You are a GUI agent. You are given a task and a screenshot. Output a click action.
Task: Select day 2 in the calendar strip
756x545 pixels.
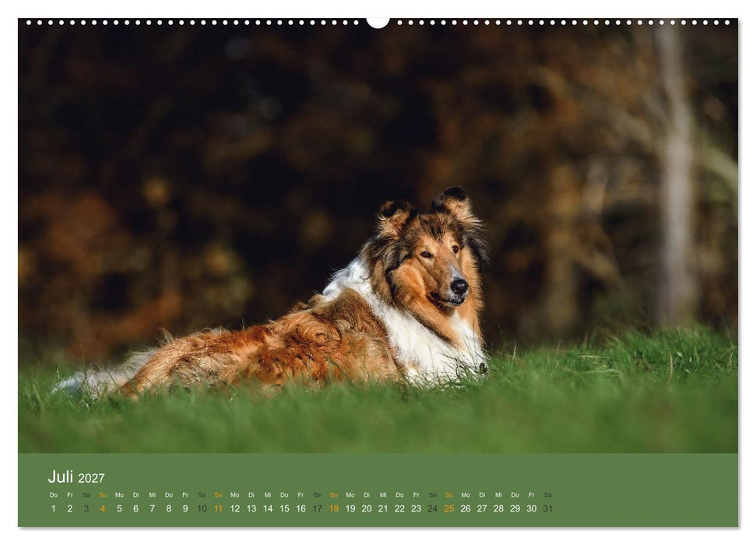click(x=70, y=508)
